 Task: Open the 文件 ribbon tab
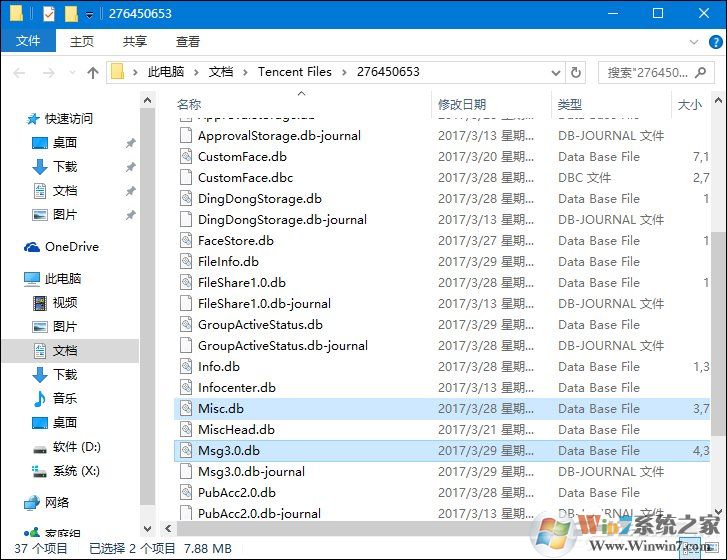(28, 41)
